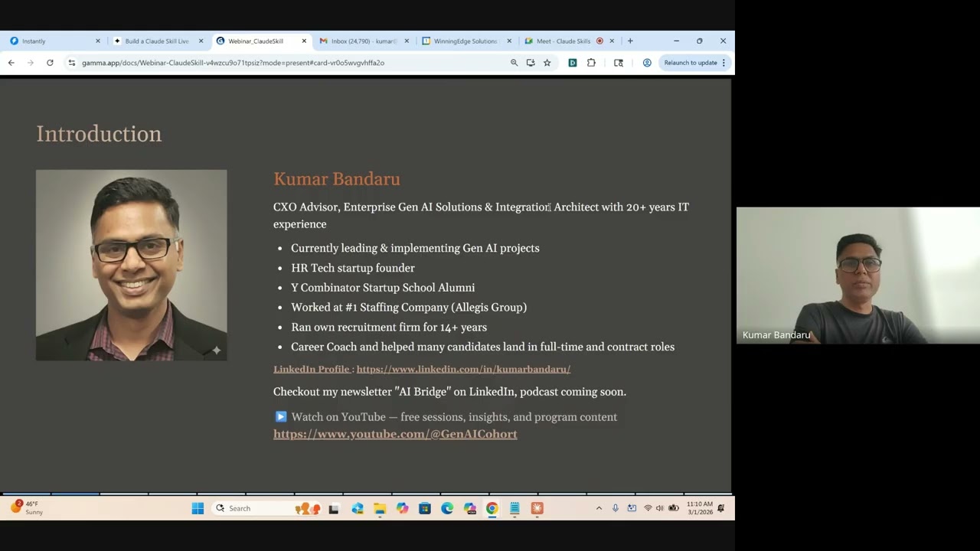Click the LinkedIn Profile label link
Viewport: 980px width, 551px height.
[x=312, y=369]
